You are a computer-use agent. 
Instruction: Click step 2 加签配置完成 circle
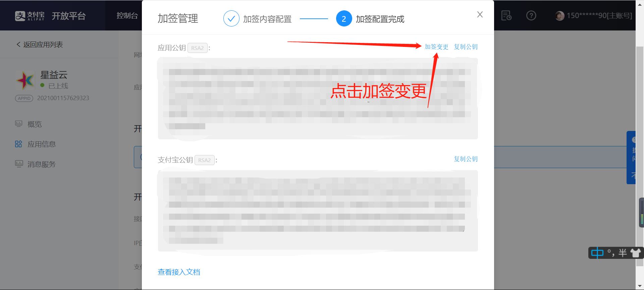pos(344,19)
